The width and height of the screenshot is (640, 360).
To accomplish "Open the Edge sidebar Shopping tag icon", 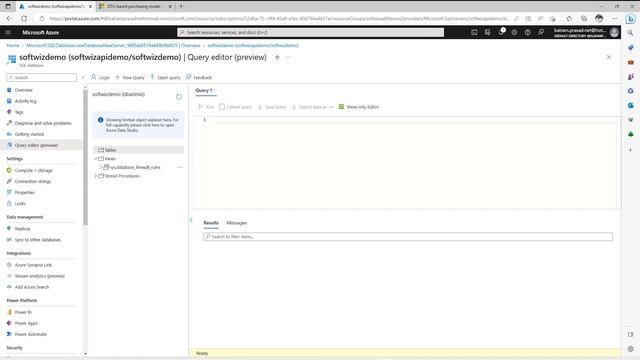I will coord(631,47).
